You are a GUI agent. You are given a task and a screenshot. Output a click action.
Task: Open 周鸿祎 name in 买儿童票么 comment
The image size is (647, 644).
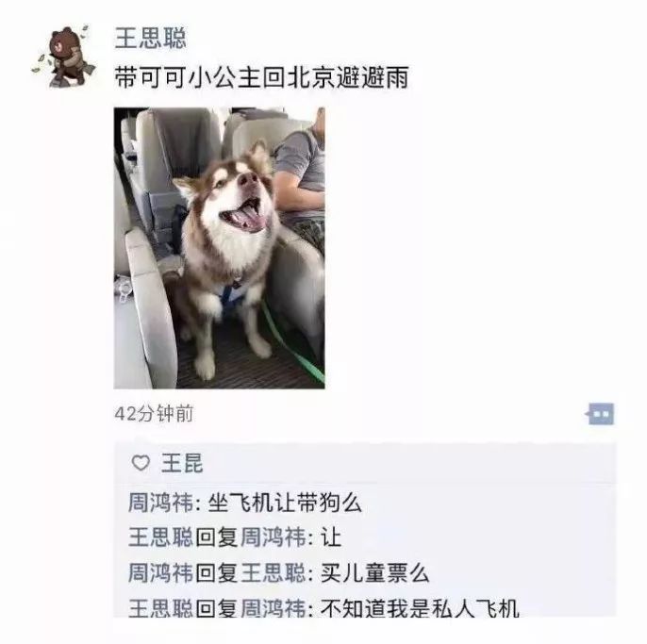[x=160, y=573]
